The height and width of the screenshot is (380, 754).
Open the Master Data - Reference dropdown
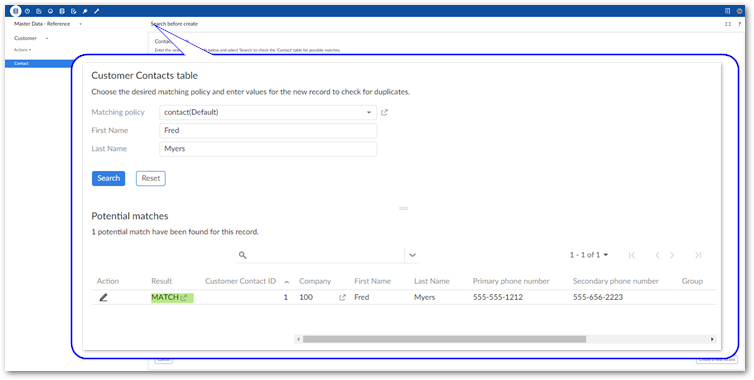[48, 24]
